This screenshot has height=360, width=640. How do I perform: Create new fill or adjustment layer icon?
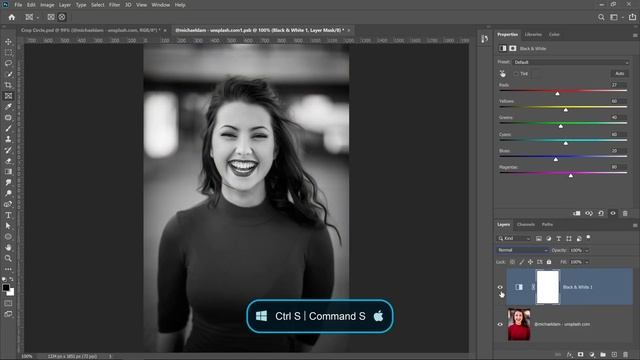pyautogui.click(x=592, y=355)
